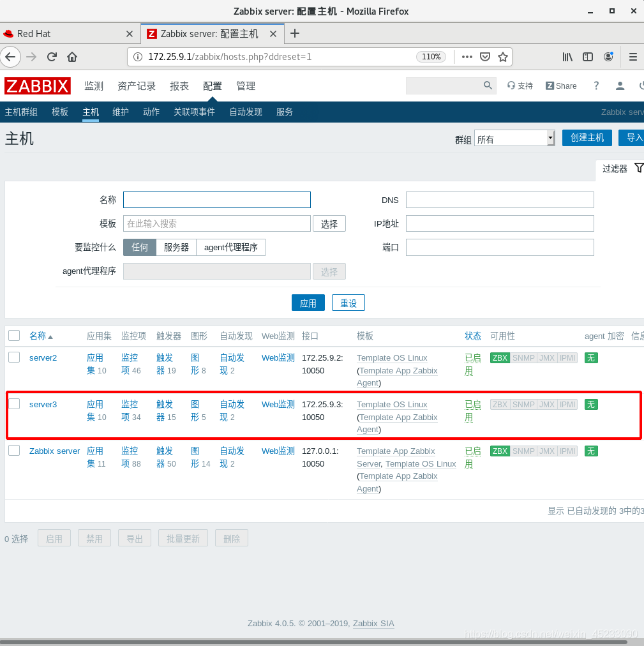Tick the server2 row checkbox
The image size is (644, 646).
point(14,357)
